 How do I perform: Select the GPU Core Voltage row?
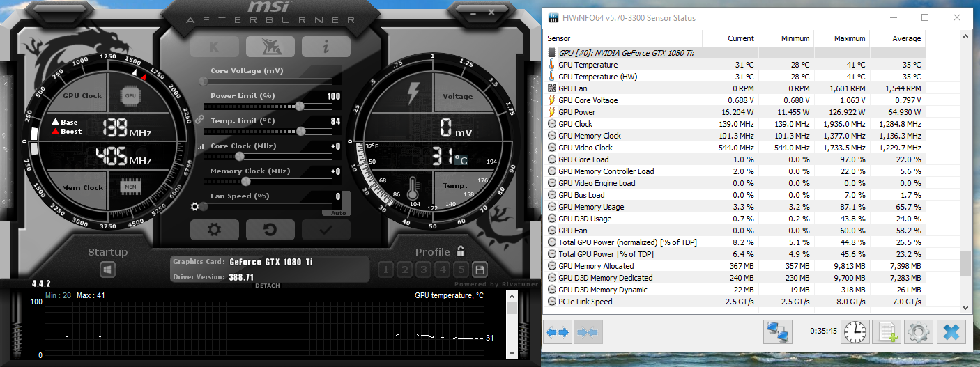tap(735, 100)
